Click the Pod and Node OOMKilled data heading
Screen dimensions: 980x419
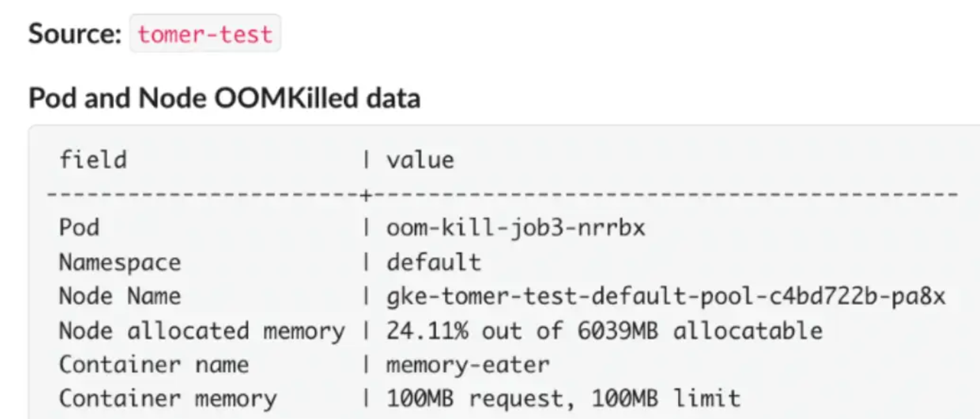tap(224, 98)
